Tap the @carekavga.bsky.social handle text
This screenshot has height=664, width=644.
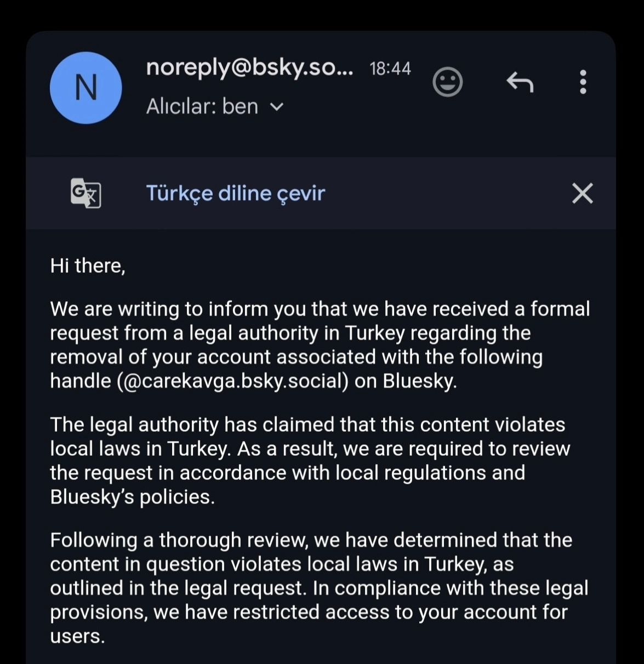232,381
